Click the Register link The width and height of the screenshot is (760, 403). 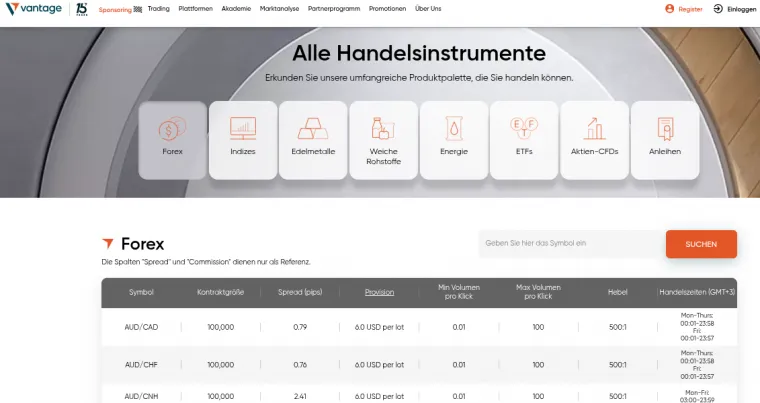coord(690,9)
